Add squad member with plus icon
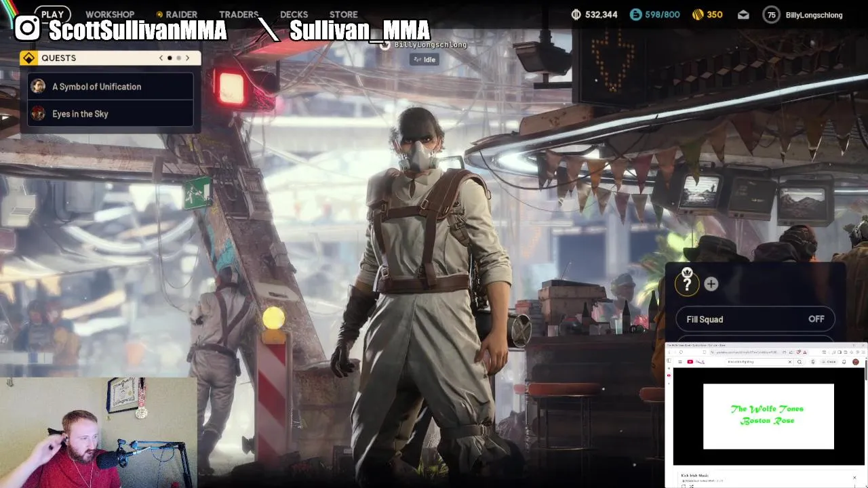Image resolution: width=868 pixels, height=488 pixels. [x=711, y=284]
